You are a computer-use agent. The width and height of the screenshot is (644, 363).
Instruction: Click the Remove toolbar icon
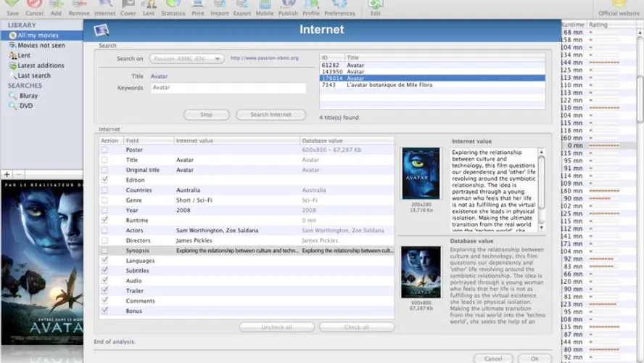79,7
